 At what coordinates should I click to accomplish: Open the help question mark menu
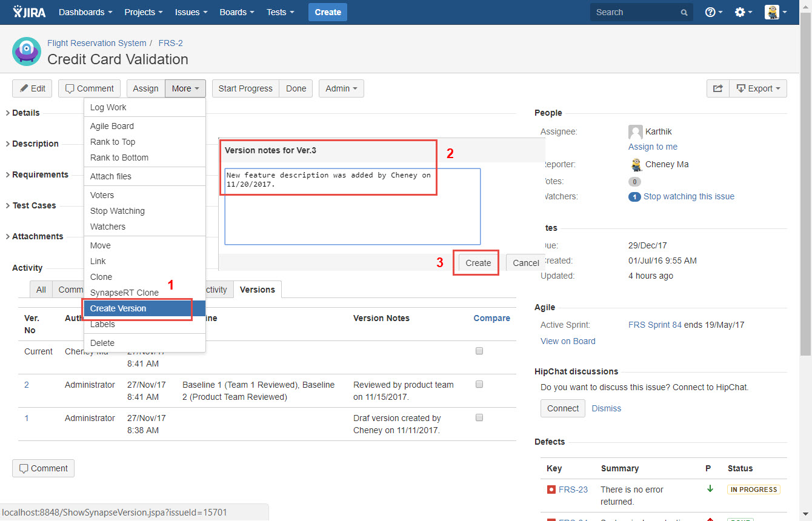713,12
